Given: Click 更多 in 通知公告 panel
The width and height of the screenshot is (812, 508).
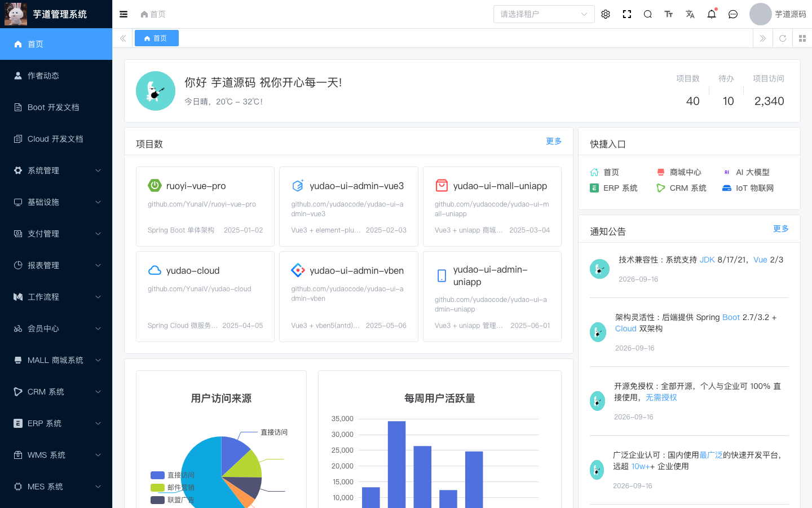Looking at the screenshot, I should [x=781, y=229].
